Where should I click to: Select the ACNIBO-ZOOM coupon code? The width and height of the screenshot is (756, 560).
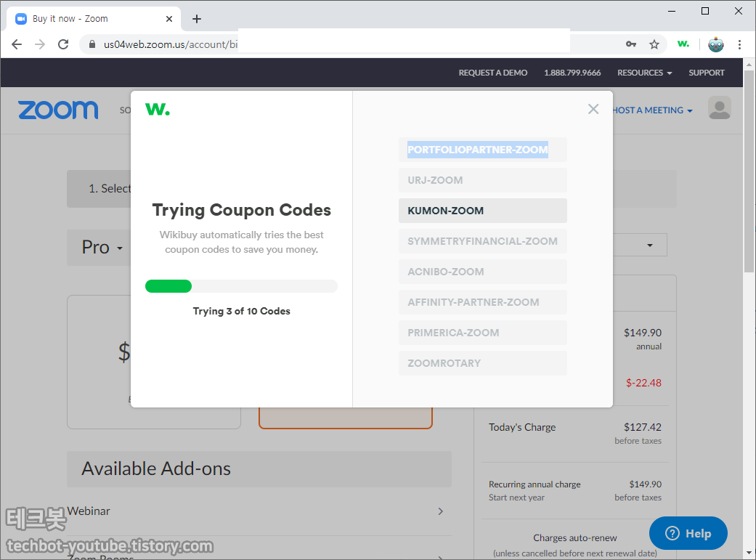(483, 272)
